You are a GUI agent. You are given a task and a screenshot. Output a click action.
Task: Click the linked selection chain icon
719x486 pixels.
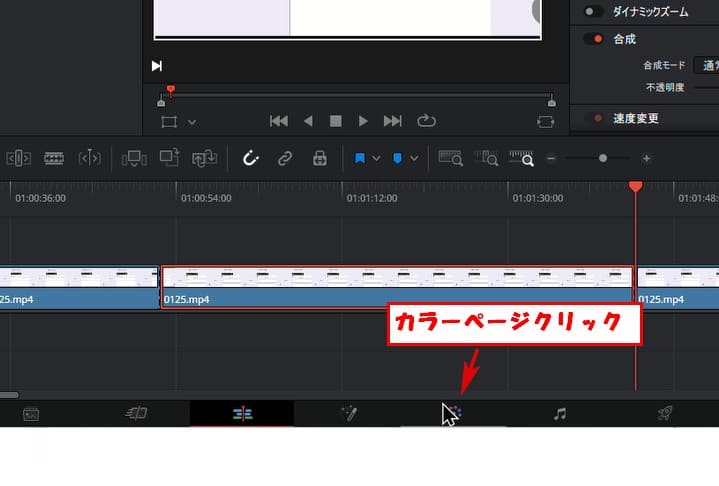(285, 158)
